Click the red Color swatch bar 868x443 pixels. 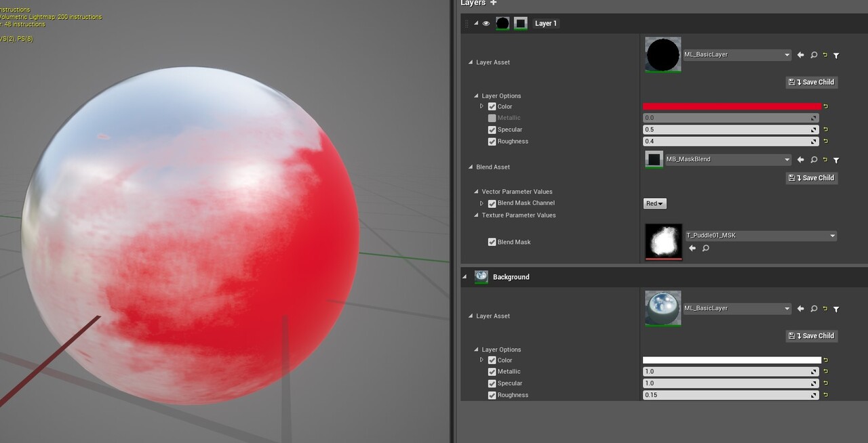click(731, 106)
